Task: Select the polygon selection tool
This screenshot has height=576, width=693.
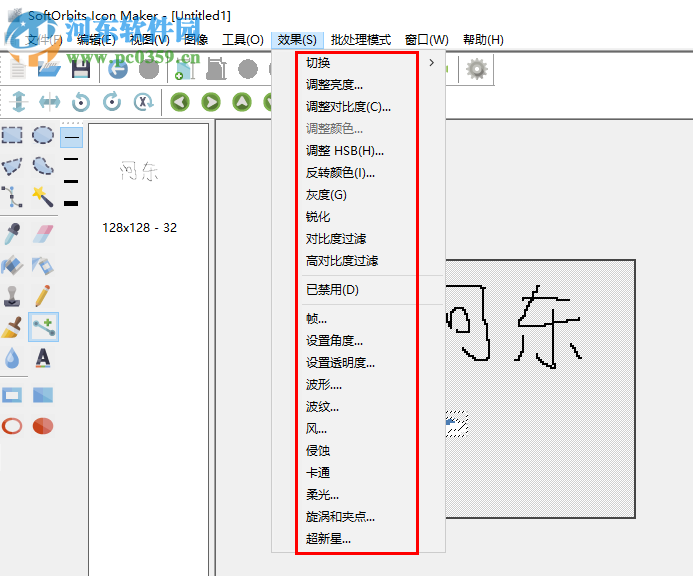Action: 12,166
